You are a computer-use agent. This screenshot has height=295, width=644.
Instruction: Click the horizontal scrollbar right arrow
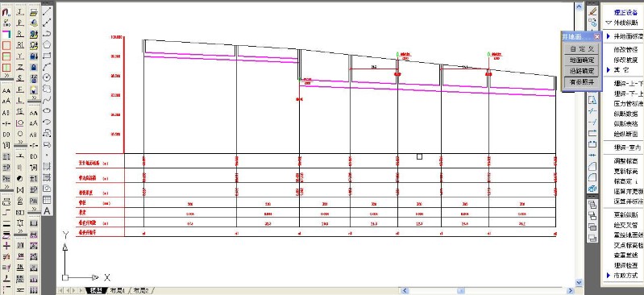570,291
